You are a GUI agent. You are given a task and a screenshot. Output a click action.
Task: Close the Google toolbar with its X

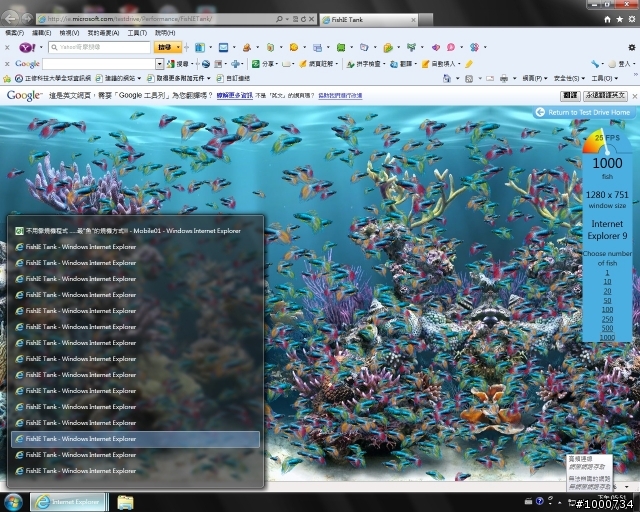[x=7, y=64]
